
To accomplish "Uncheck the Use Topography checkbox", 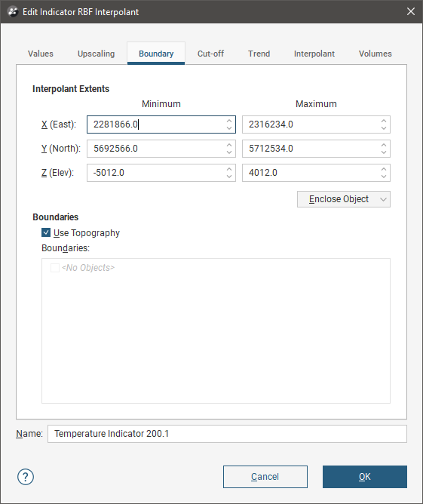I will (46, 232).
